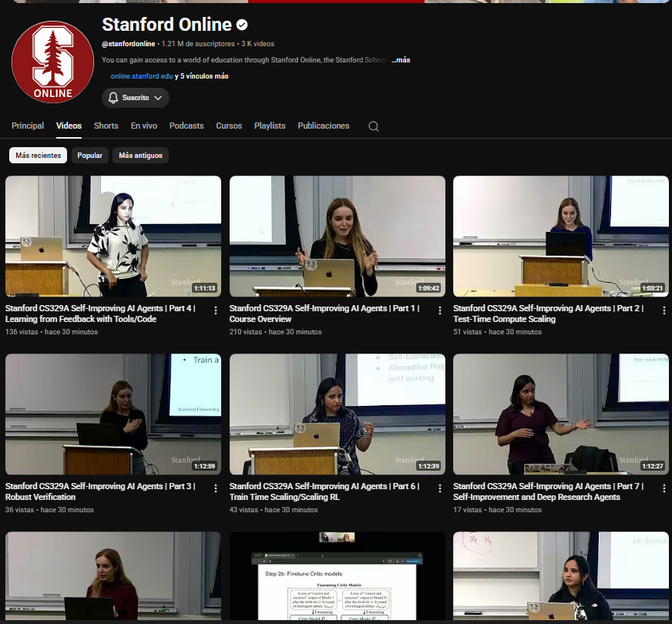Click the '3 K videos' count text

[257, 44]
